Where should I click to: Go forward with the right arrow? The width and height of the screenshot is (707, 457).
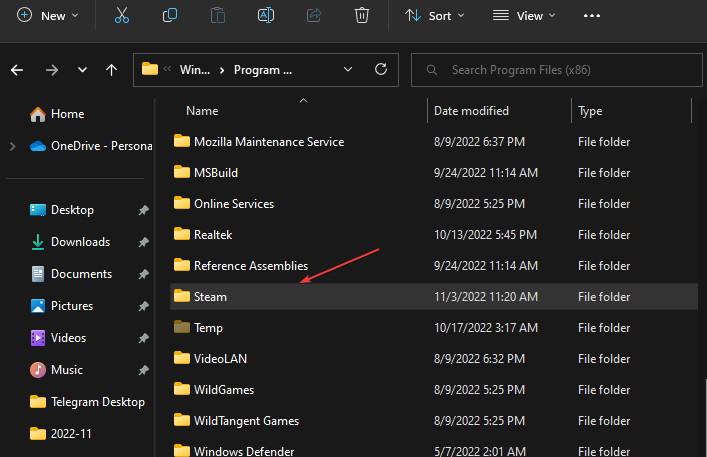tap(52, 70)
